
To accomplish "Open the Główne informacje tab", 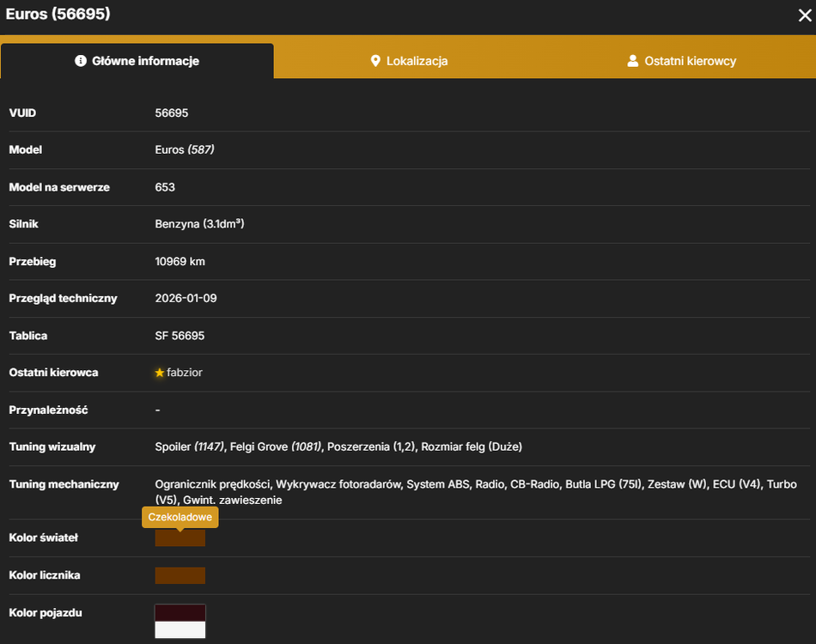I will (137, 61).
